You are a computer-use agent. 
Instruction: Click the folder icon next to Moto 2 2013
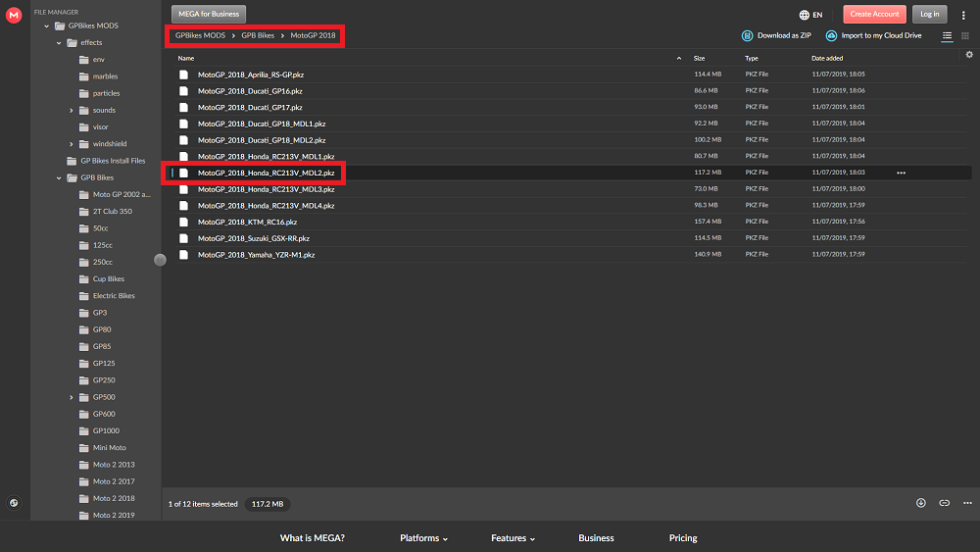tap(84, 465)
